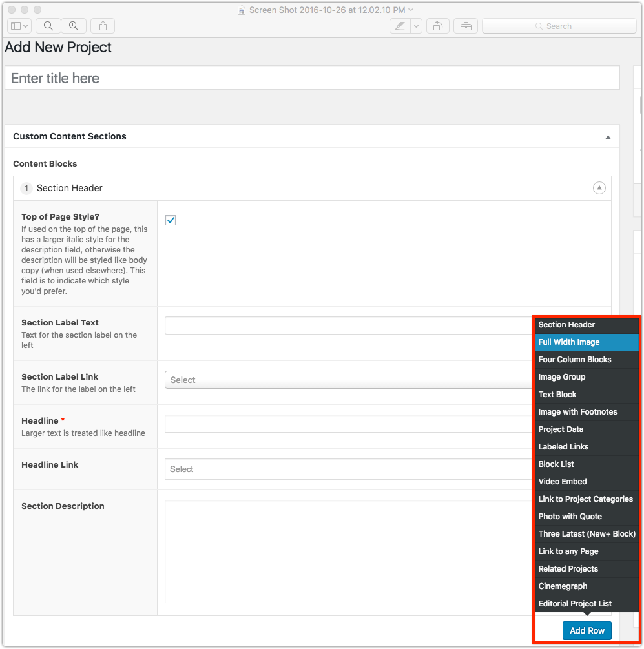Click the sidebar view toggle icon

(x=18, y=26)
